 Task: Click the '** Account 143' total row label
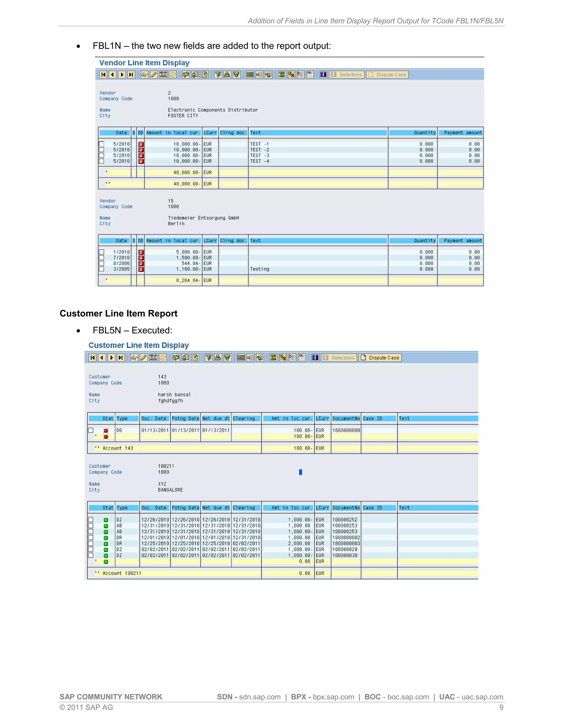pyautogui.click(x=114, y=448)
